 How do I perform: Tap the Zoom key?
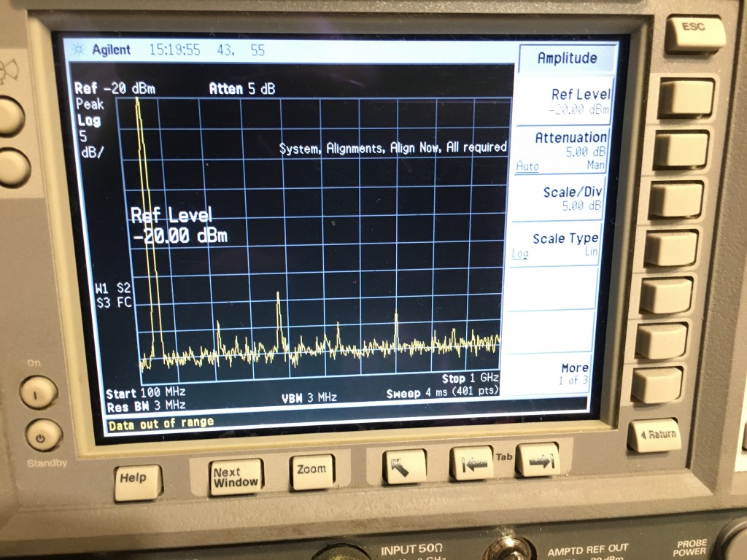pos(312,472)
